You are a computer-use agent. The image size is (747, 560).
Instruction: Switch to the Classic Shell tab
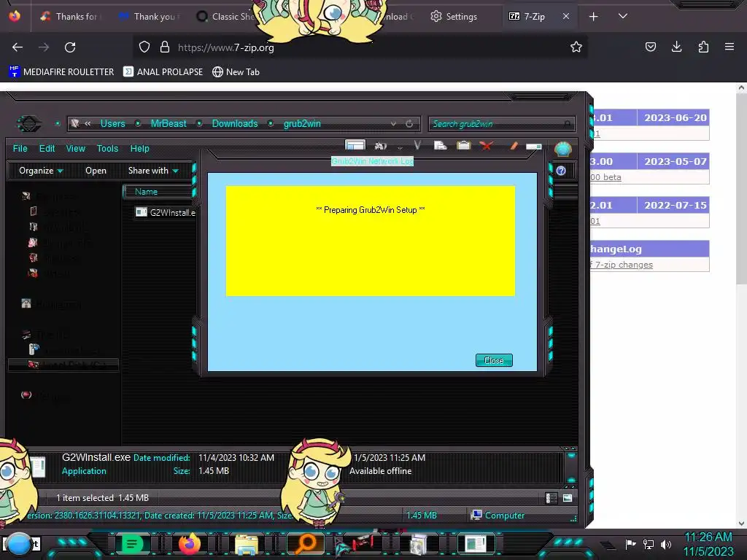(x=226, y=17)
